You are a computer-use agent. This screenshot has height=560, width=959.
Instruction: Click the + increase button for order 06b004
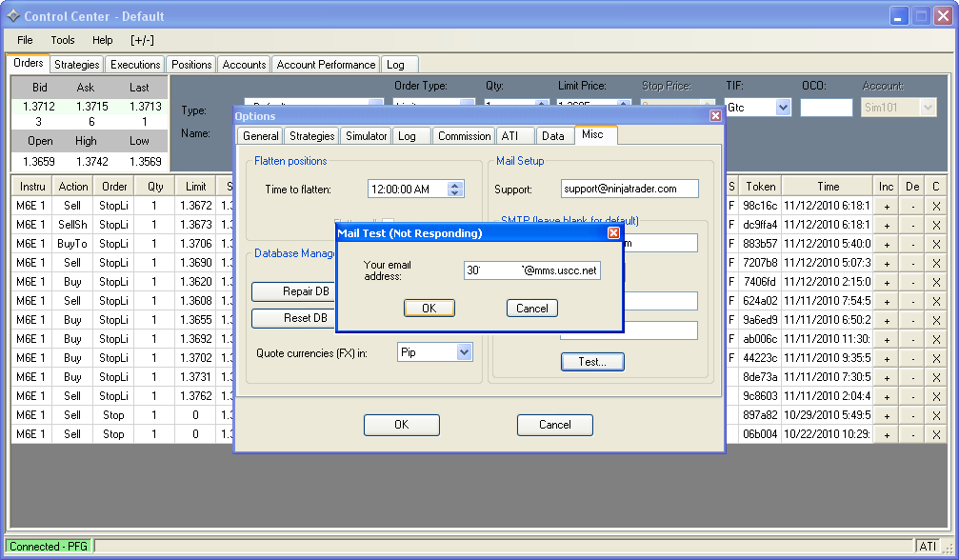887,434
